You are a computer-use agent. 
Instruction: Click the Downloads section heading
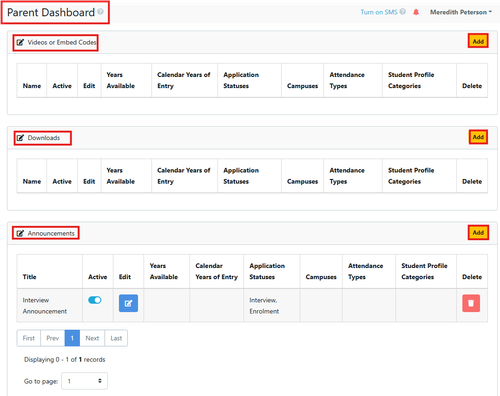point(44,138)
